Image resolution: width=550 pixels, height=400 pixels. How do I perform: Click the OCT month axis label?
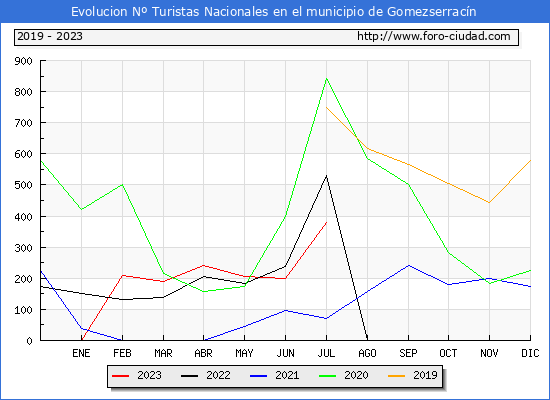click(448, 353)
